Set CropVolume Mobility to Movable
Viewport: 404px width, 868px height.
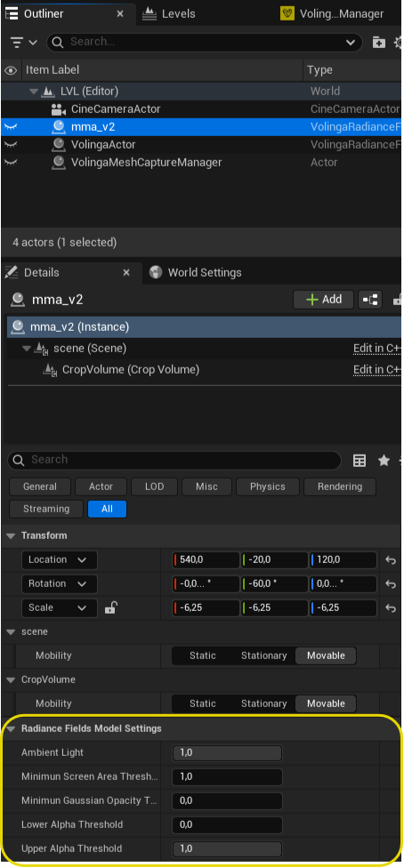coord(326,703)
